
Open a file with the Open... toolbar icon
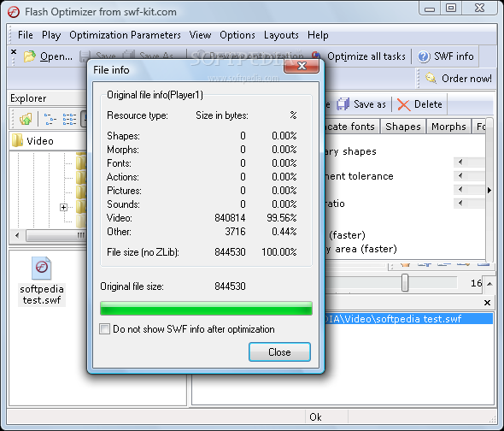[30, 56]
